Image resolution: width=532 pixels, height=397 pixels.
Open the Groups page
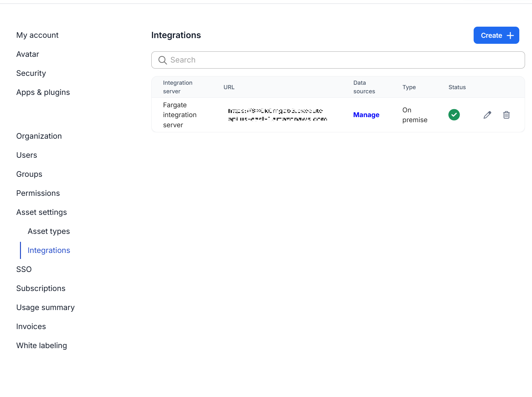[29, 174]
